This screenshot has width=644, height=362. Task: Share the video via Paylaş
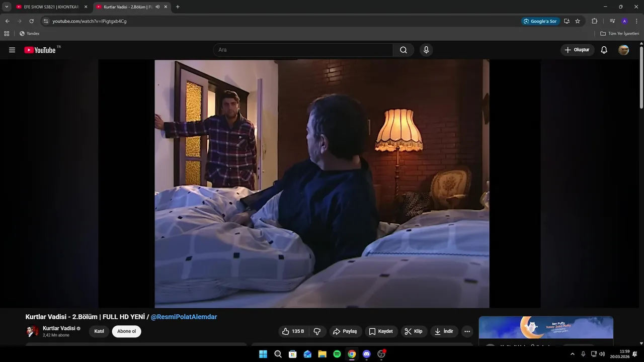point(345,331)
